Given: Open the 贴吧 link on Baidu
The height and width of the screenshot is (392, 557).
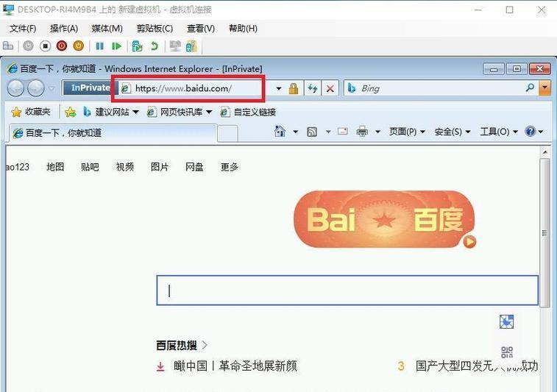Looking at the screenshot, I should pos(90,166).
